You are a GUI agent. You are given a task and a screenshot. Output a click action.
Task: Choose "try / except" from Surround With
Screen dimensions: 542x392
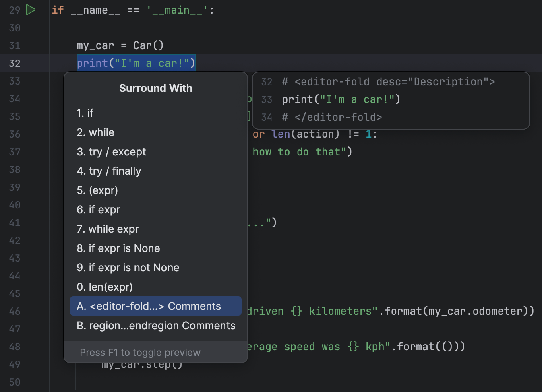point(111,151)
